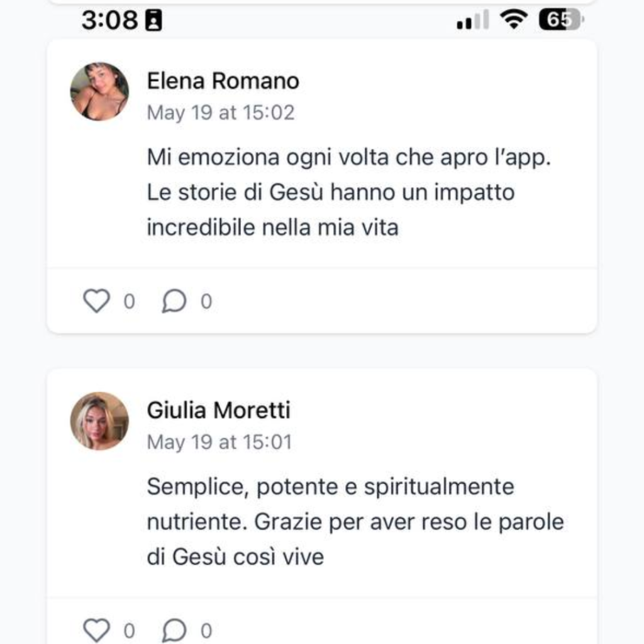The width and height of the screenshot is (644, 644).
Task: Tap the comment count on Elena's post
Action: 206,303
